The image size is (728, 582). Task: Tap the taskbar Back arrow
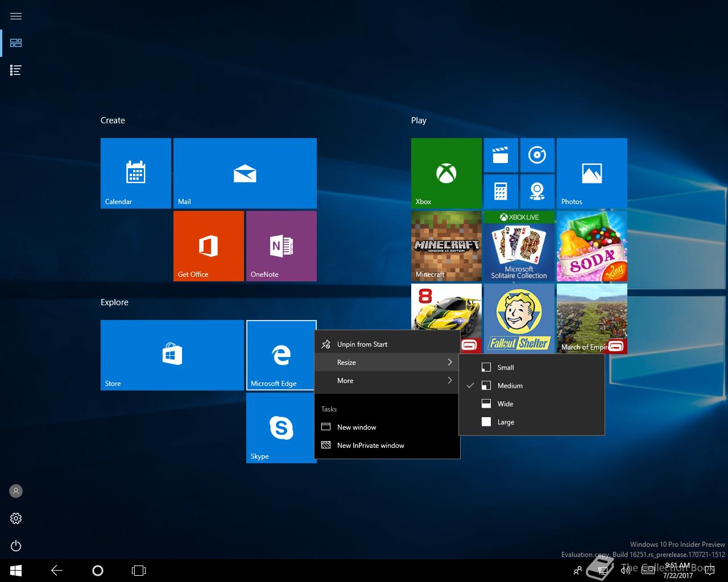coord(57,571)
